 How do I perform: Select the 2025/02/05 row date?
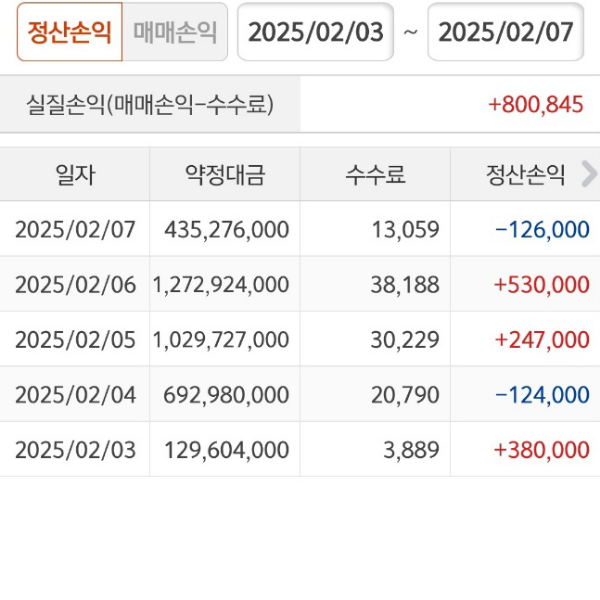(75, 340)
